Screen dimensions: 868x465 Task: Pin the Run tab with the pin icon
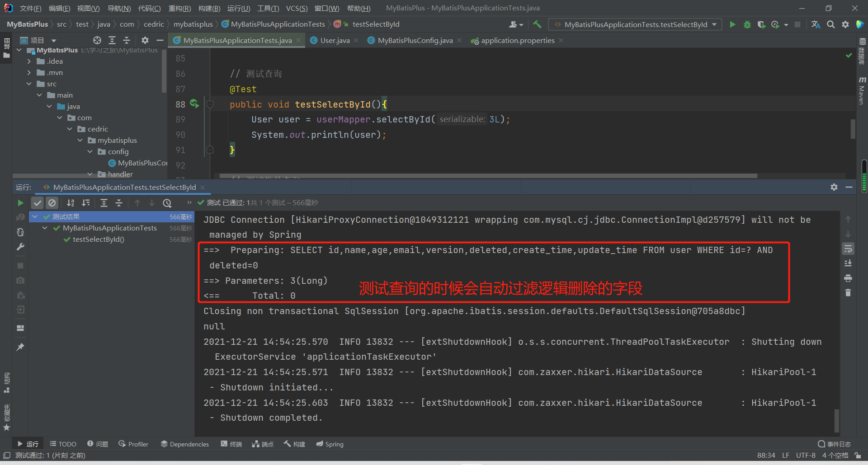(20, 347)
